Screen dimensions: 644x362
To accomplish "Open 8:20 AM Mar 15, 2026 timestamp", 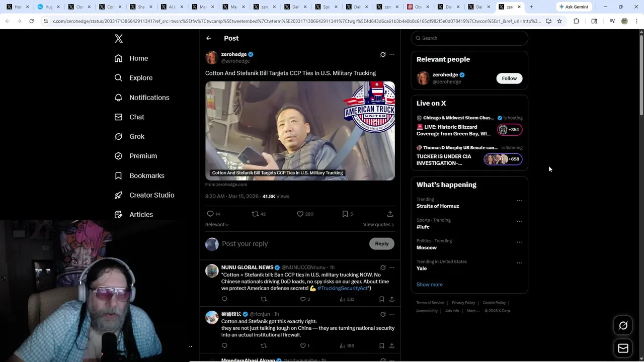I will [x=232, y=197].
